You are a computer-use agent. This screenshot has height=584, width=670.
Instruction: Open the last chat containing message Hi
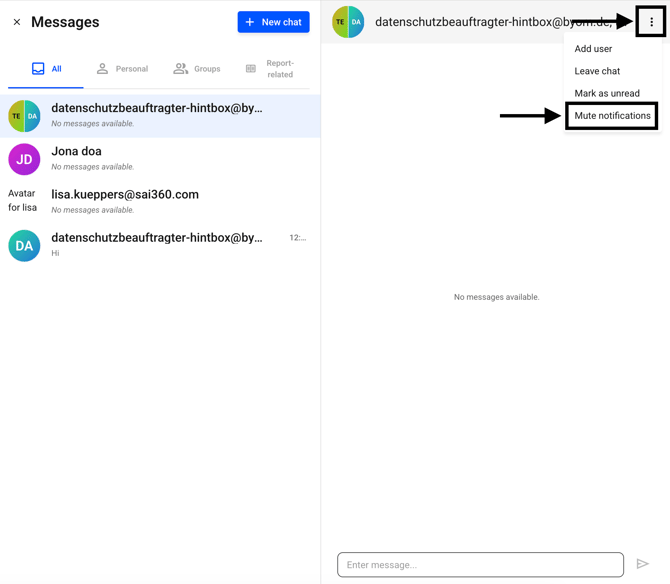160,245
